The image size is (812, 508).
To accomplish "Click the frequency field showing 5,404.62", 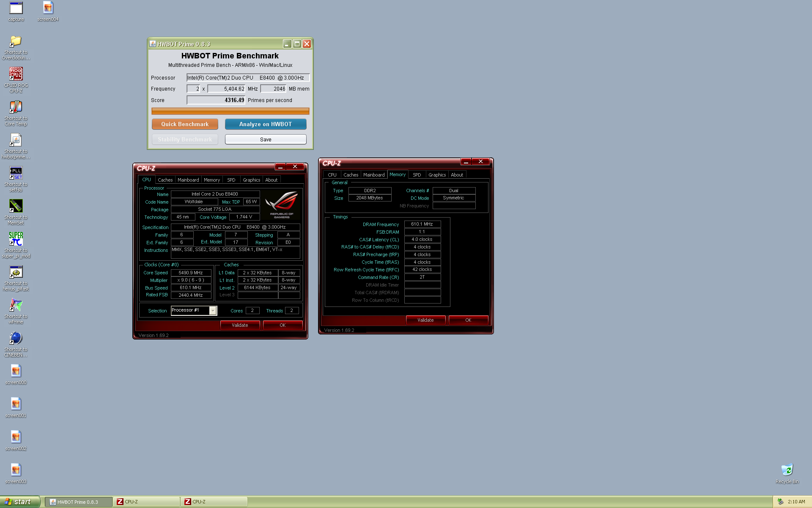I will (226, 88).
